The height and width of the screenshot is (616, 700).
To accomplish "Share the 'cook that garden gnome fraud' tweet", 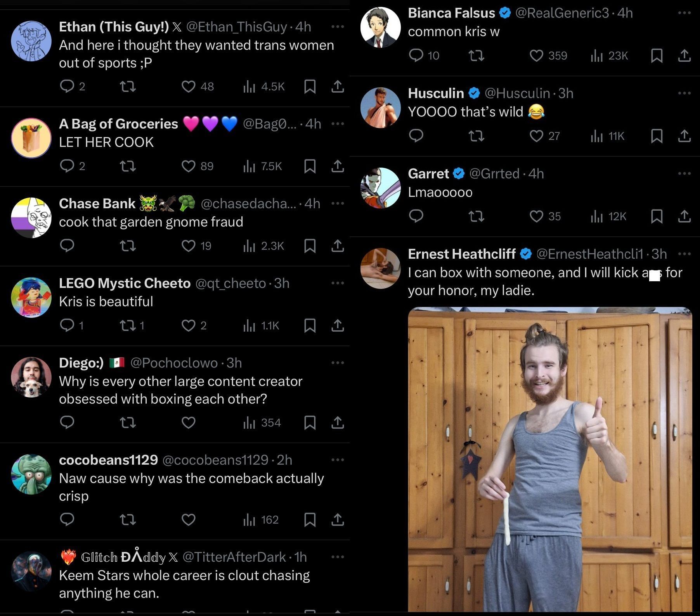I will click(338, 246).
